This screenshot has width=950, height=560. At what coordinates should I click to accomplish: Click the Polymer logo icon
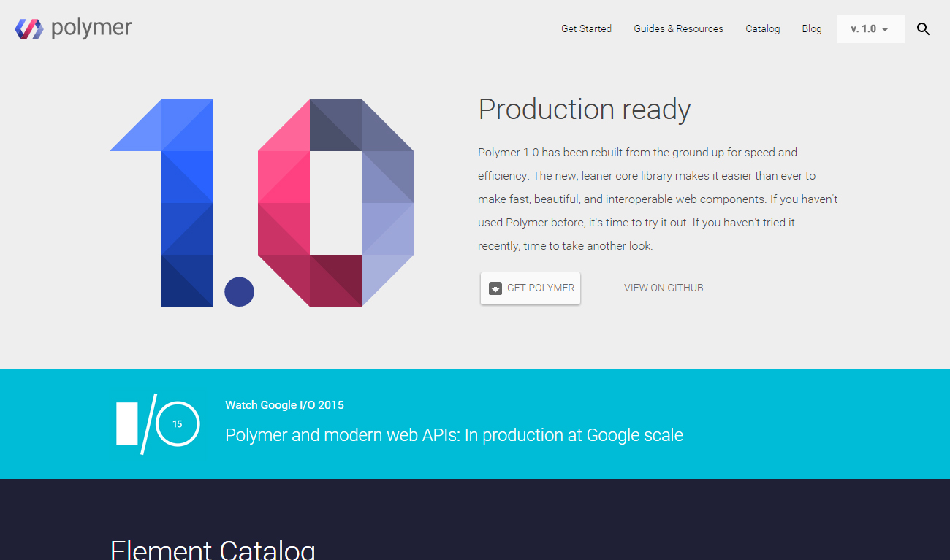(29, 29)
